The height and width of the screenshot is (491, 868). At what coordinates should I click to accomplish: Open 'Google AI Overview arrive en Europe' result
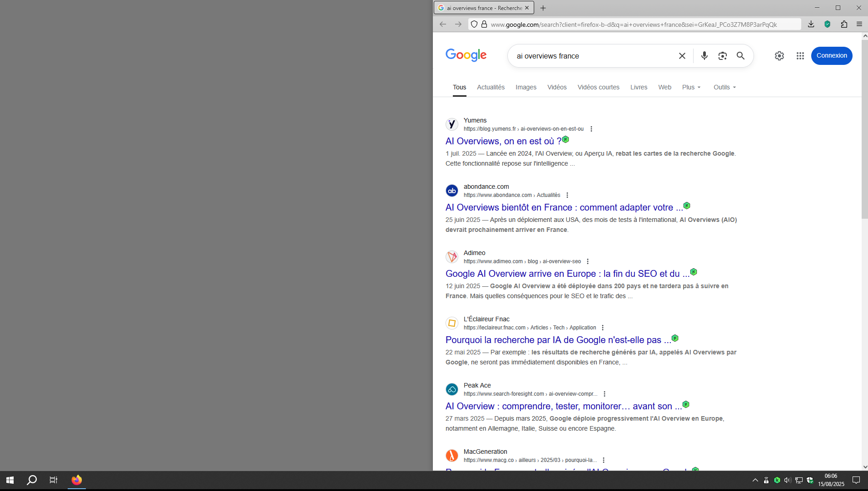[567, 274]
